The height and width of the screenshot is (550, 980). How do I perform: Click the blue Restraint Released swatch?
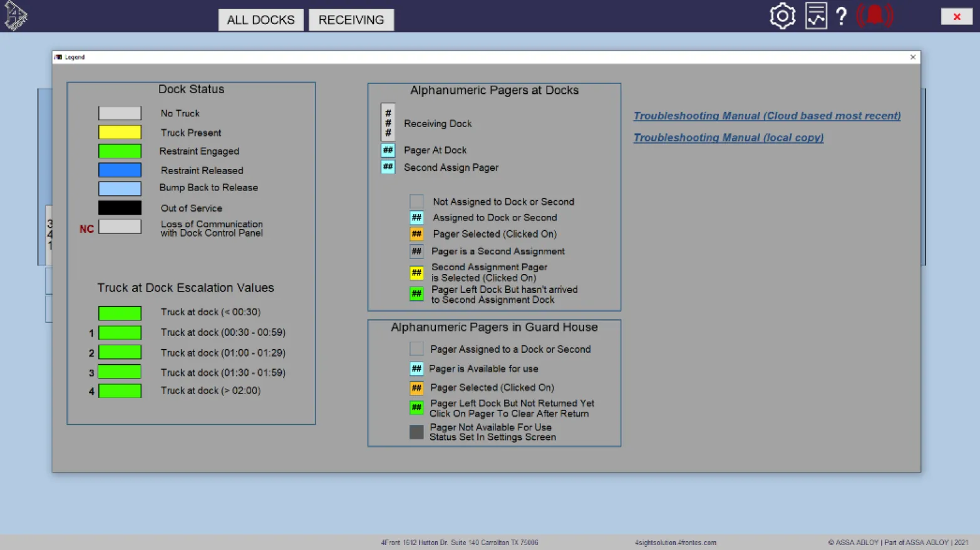coord(120,170)
